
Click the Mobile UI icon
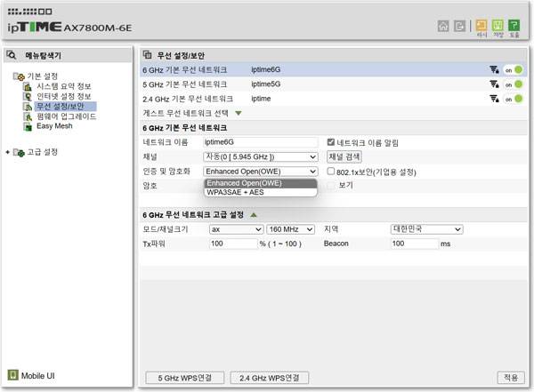pyautogui.click(x=12, y=375)
